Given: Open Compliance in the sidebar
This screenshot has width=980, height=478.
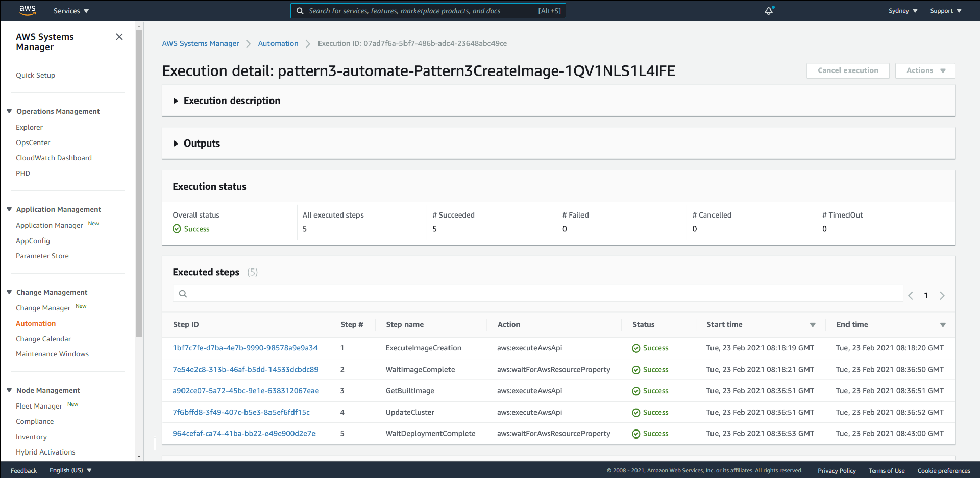Looking at the screenshot, I should [35, 421].
